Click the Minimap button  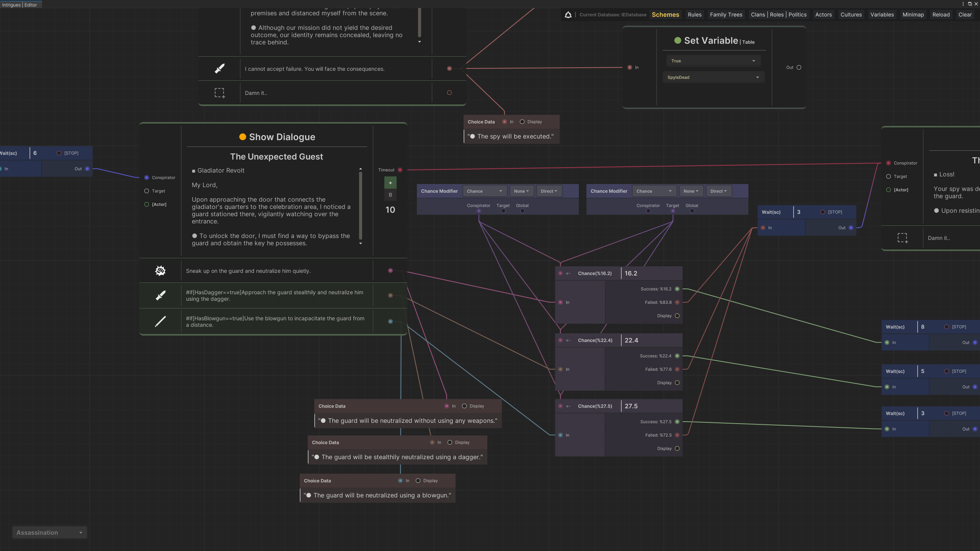(913, 15)
